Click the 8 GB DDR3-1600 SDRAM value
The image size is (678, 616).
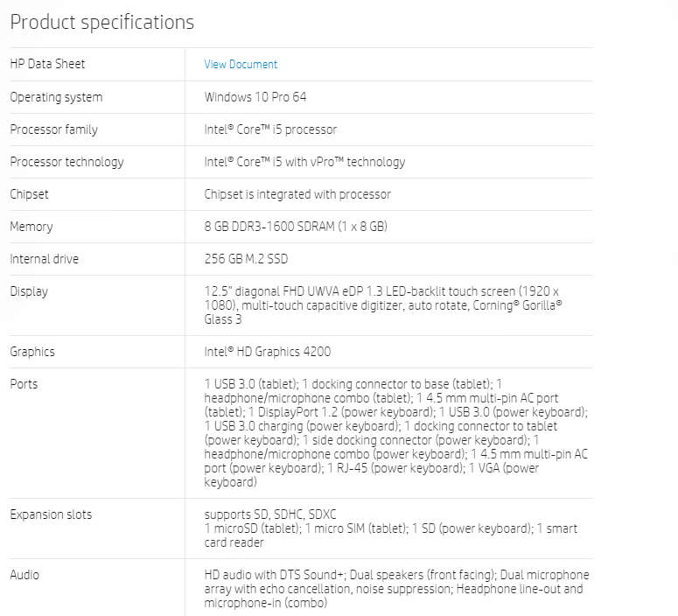click(x=296, y=227)
